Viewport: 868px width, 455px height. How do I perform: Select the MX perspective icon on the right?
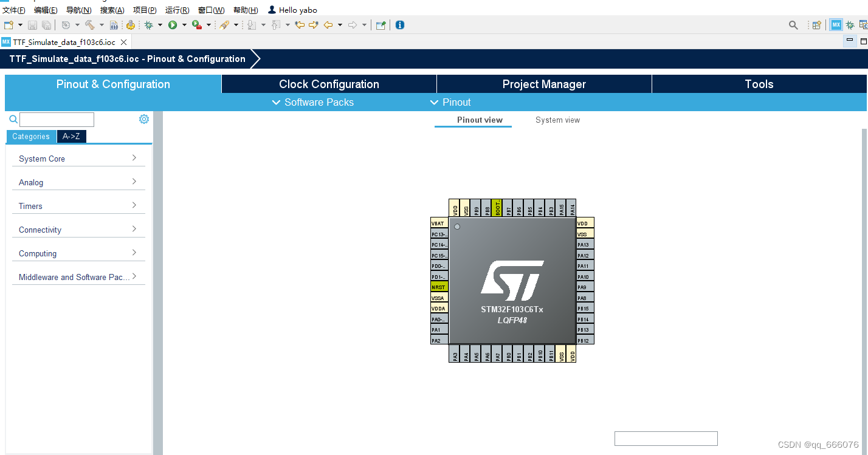coord(836,25)
